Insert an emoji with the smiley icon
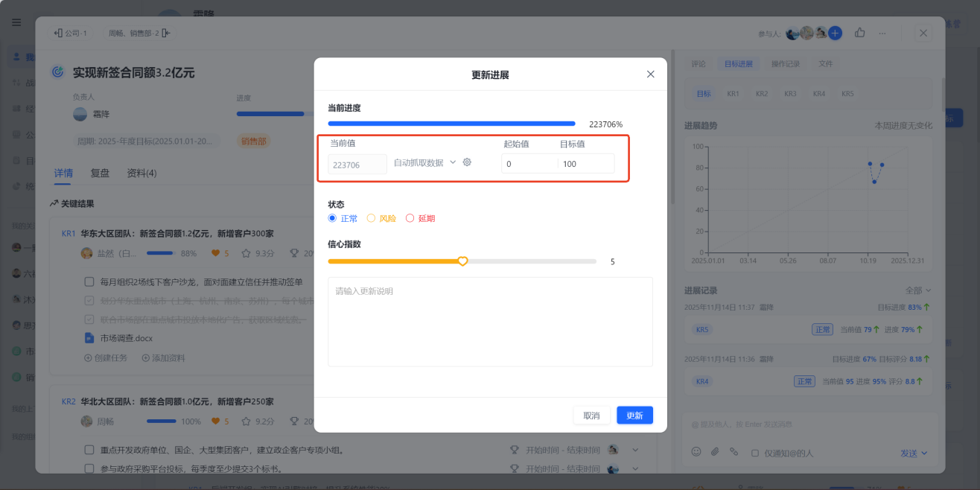The image size is (980, 490). (x=696, y=452)
